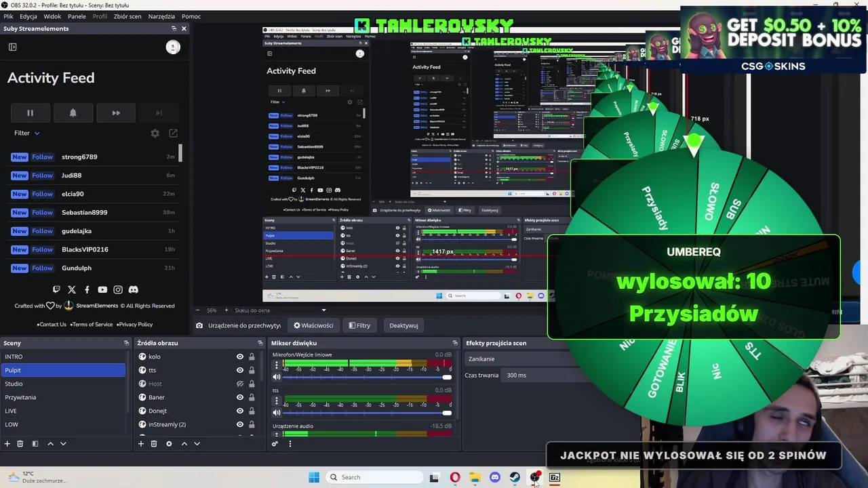Open Właściwości for the selected source
This screenshot has width=868, height=488.
313,325
